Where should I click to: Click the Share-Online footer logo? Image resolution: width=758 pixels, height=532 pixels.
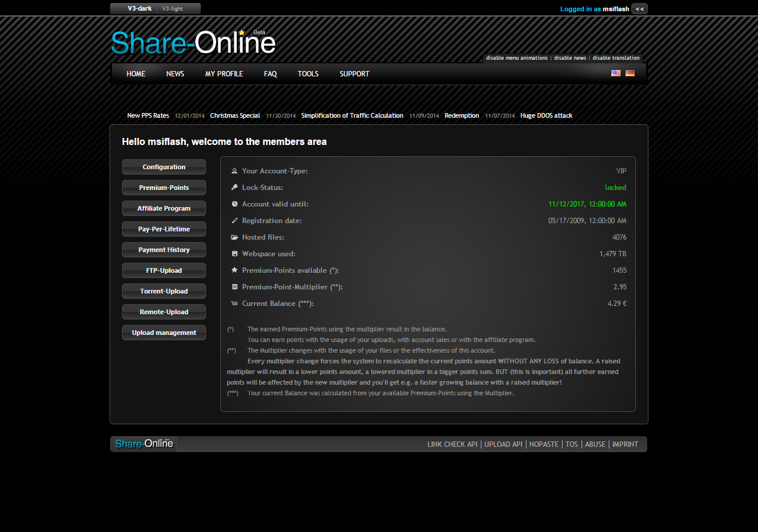143,444
